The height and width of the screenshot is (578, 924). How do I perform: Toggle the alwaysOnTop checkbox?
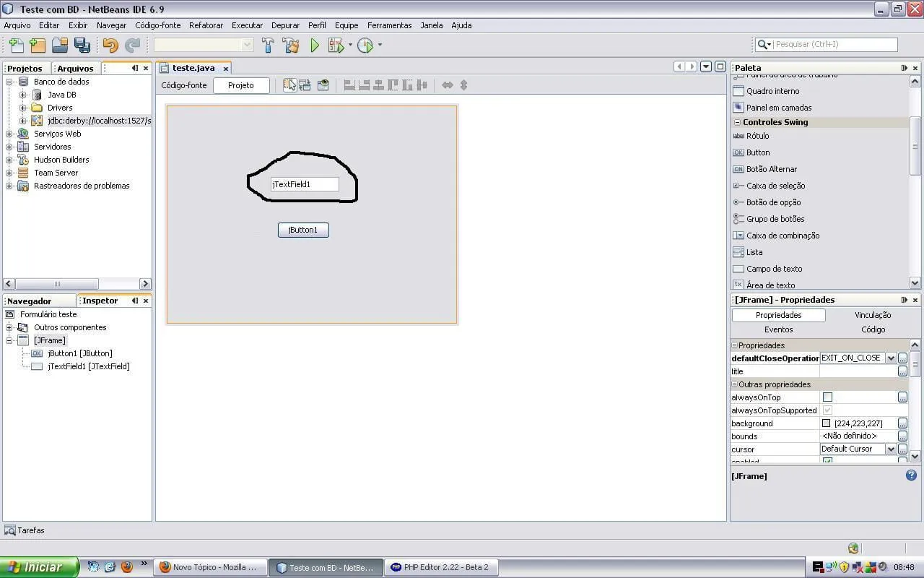click(x=827, y=397)
